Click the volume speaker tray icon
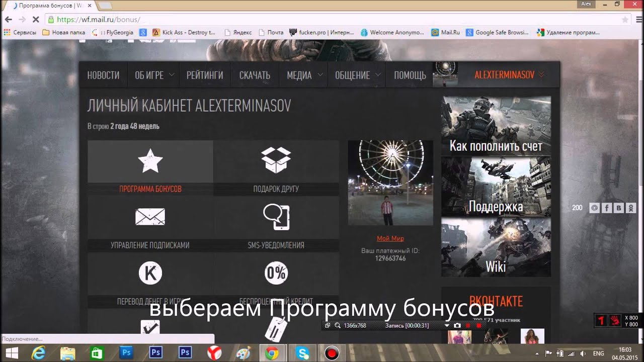 pyautogui.click(x=583, y=353)
